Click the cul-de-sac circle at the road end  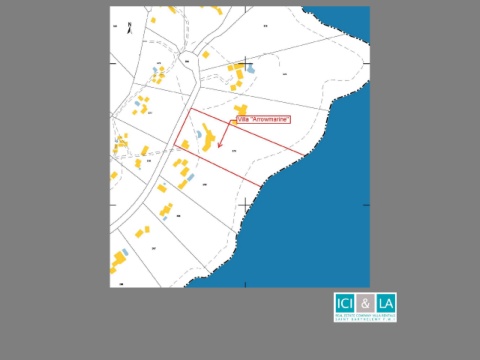188,62
